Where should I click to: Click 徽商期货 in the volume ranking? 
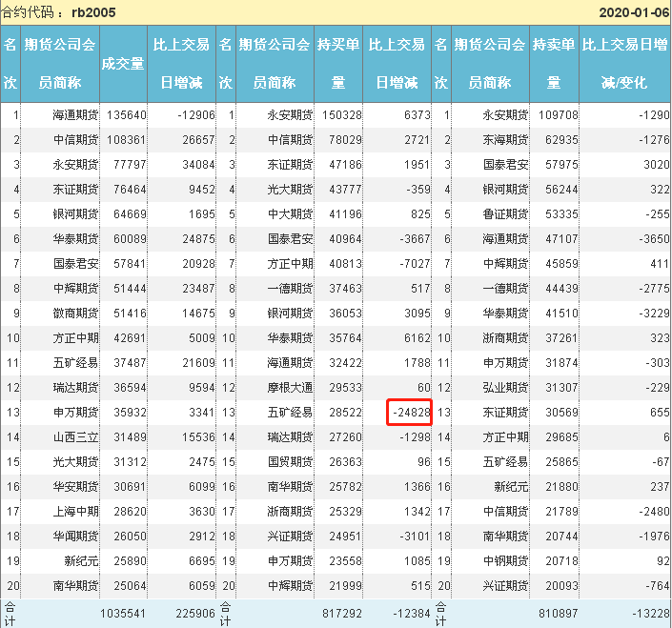pos(75,314)
